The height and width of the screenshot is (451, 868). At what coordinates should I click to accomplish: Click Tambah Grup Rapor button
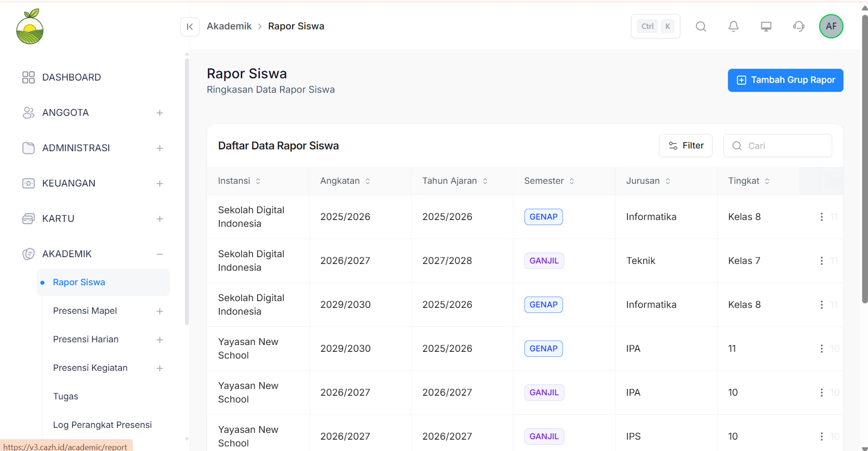pyautogui.click(x=785, y=80)
